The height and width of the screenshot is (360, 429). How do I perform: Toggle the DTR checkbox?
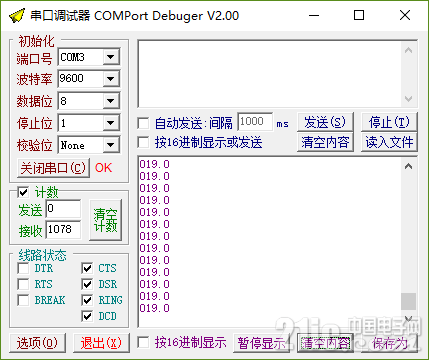click(23, 268)
